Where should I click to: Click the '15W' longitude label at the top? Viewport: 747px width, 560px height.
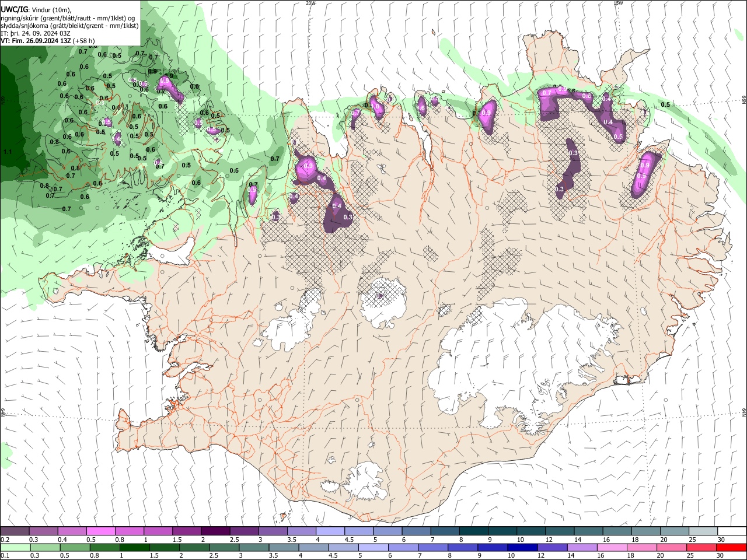pos(618,3)
